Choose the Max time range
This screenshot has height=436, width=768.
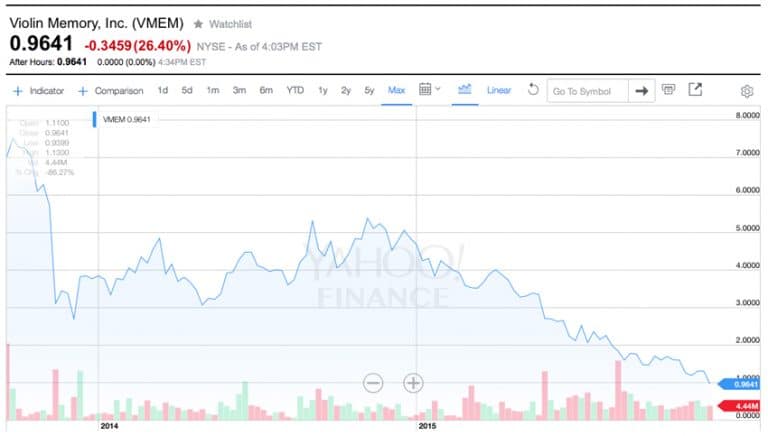[396, 90]
